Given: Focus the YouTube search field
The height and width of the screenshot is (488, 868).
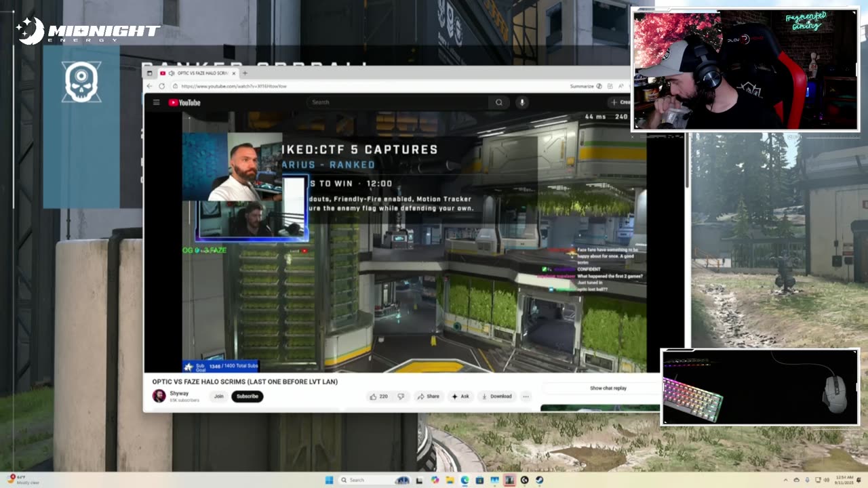Looking at the screenshot, I should pyautogui.click(x=397, y=102).
